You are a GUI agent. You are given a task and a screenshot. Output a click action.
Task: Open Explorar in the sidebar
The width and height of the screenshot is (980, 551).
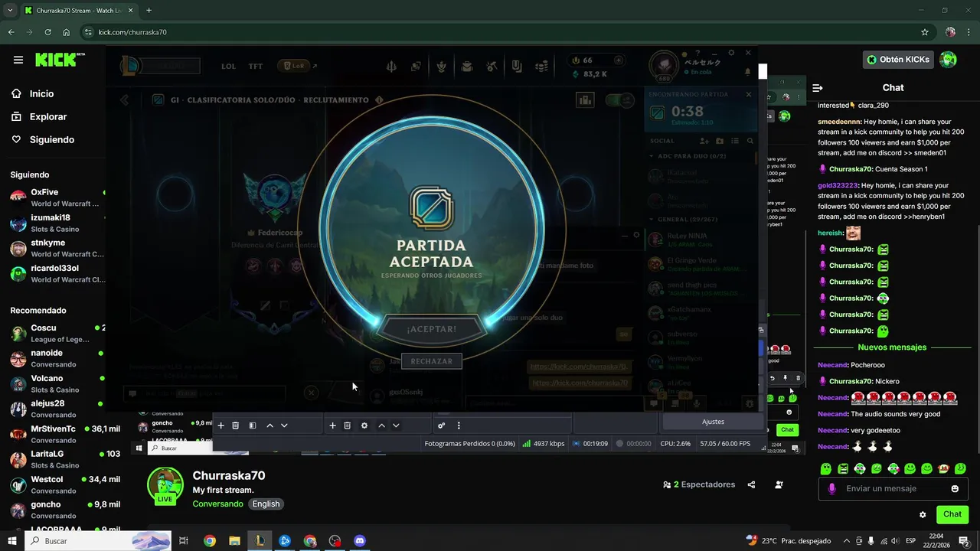47,116
